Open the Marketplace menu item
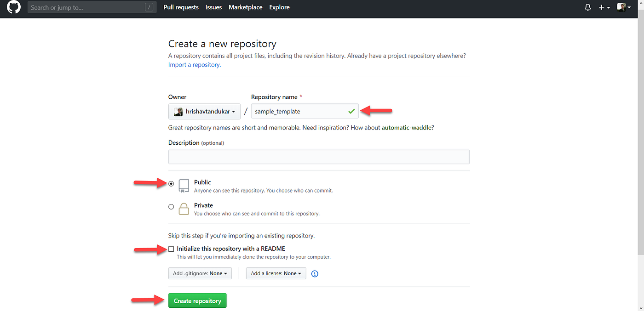This screenshot has width=644, height=311. pos(245,7)
